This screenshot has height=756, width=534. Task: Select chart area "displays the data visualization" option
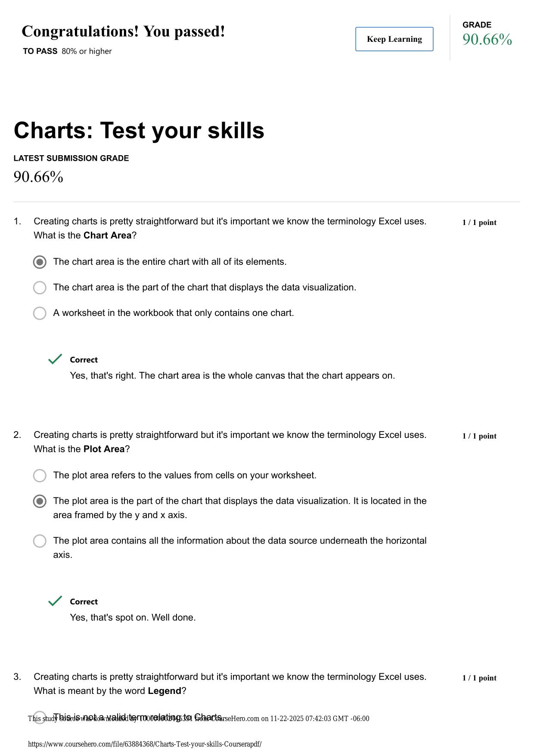click(40, 287)
